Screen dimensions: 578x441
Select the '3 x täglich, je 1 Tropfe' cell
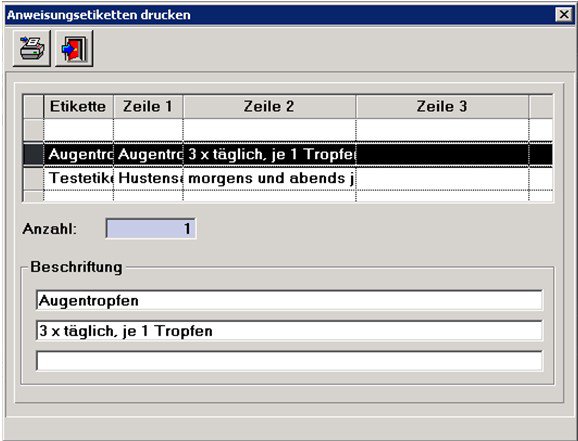tap(269, 154)
